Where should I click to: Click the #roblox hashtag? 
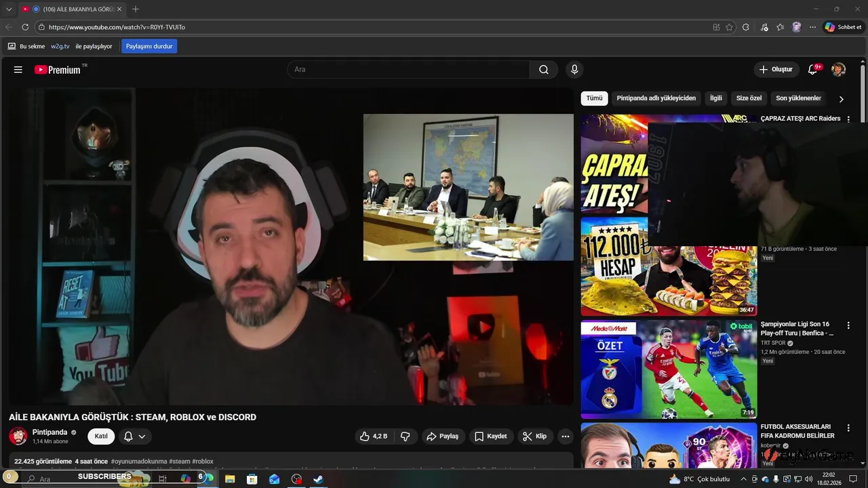tap(203, 462)
